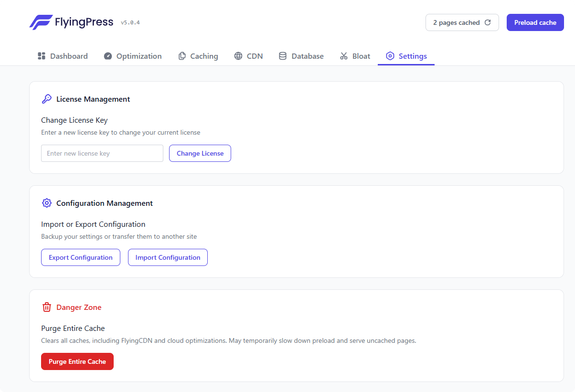Click the Danger Zone trash icon

[47, 307]
